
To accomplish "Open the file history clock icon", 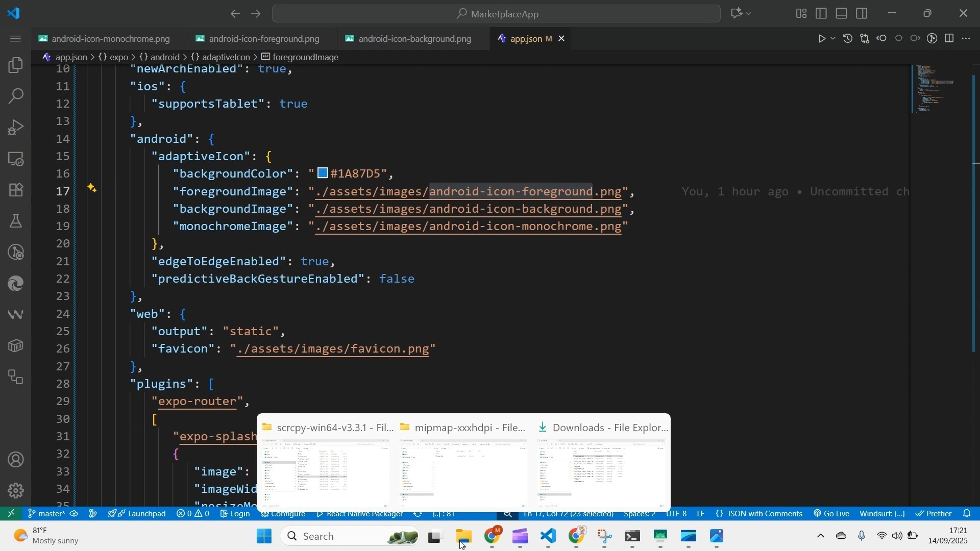I will coord(848,39).
